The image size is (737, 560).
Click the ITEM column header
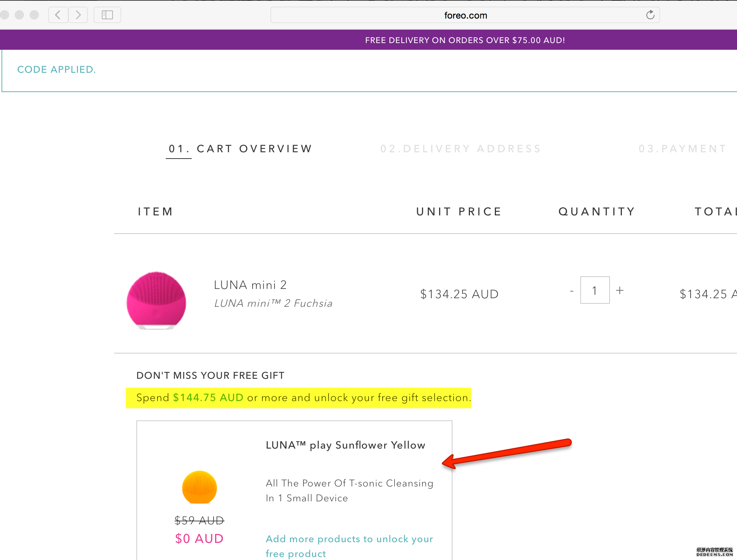pos(155,212)
